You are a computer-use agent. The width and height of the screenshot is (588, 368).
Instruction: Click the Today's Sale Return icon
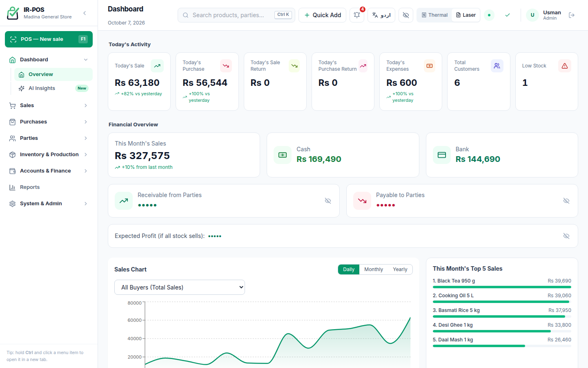point(294,66)
